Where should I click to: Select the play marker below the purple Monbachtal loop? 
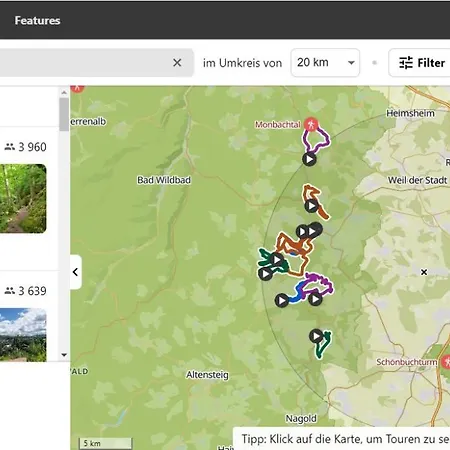click(x=309, y=159)
